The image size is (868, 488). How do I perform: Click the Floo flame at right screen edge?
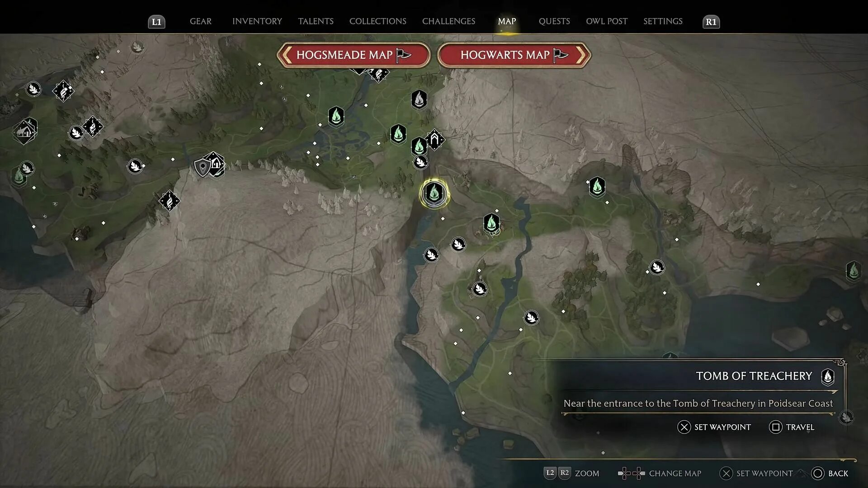pyautogui.click(x=853, y=271)
